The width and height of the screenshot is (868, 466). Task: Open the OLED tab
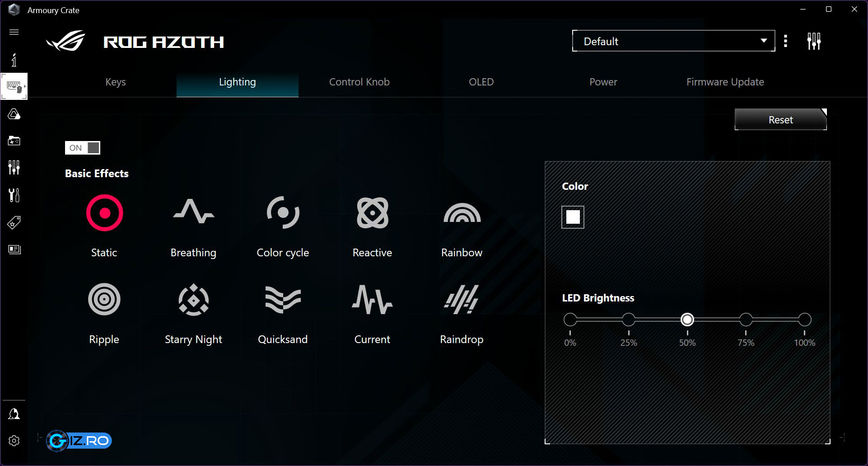click(481, 82)
